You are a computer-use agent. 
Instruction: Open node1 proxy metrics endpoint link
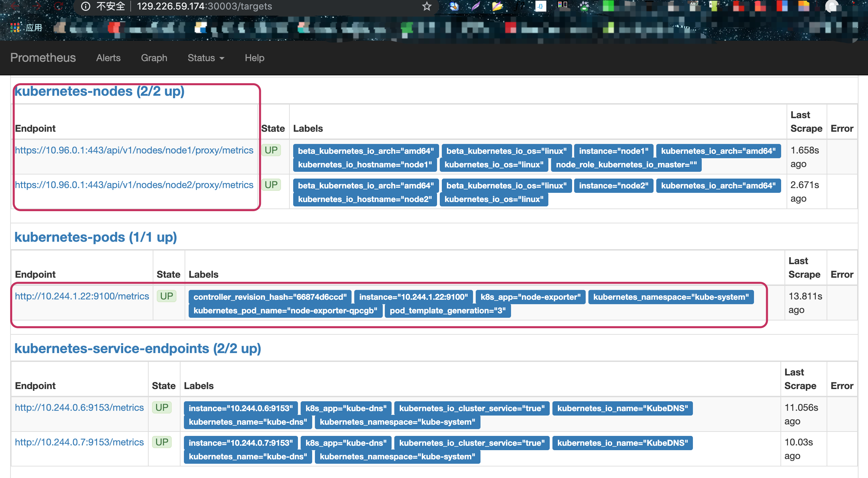click(134, 150)
